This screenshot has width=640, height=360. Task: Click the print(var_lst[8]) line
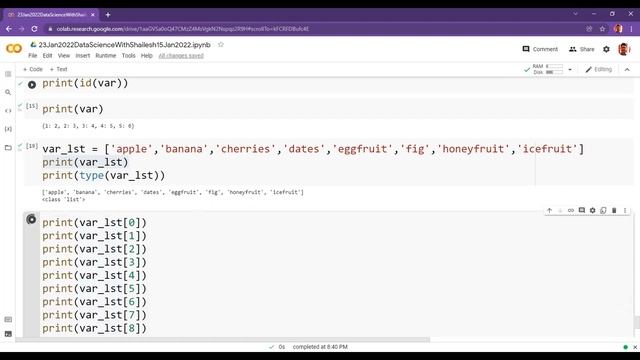[94, 328]
